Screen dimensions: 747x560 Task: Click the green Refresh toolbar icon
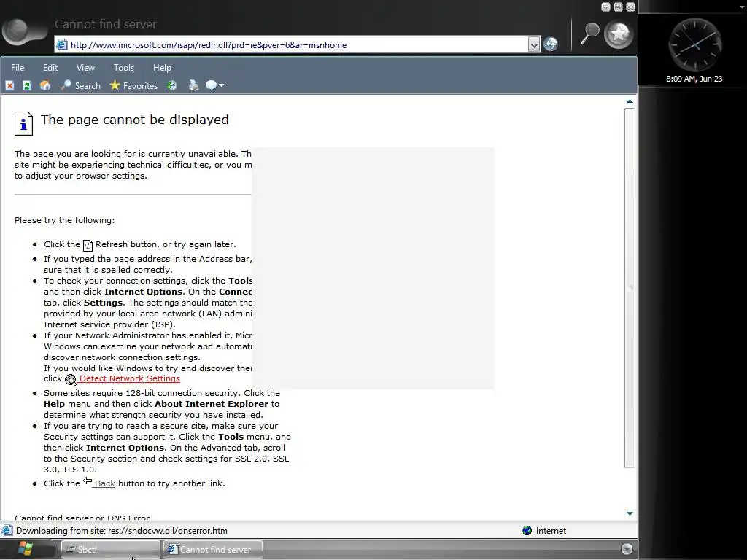(27, 86)
